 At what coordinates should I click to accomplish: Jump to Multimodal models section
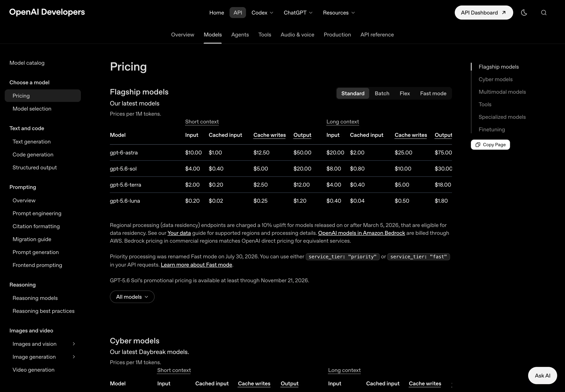[502, 92]
